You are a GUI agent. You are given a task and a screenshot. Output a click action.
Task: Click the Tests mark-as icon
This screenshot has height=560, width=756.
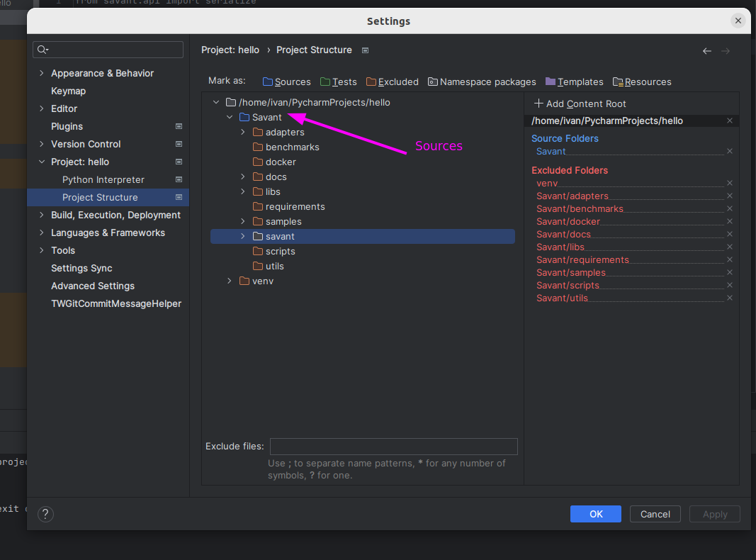[325, 82]
